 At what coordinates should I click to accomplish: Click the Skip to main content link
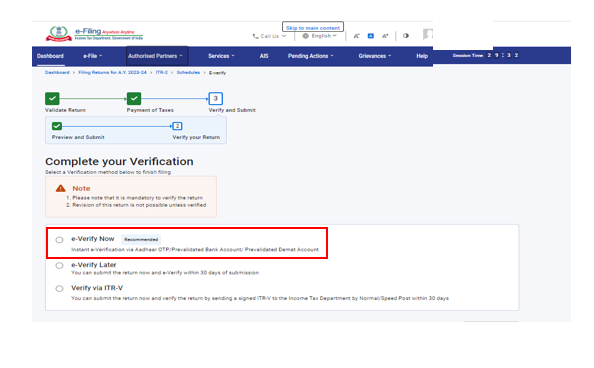(x=313, y=28)
